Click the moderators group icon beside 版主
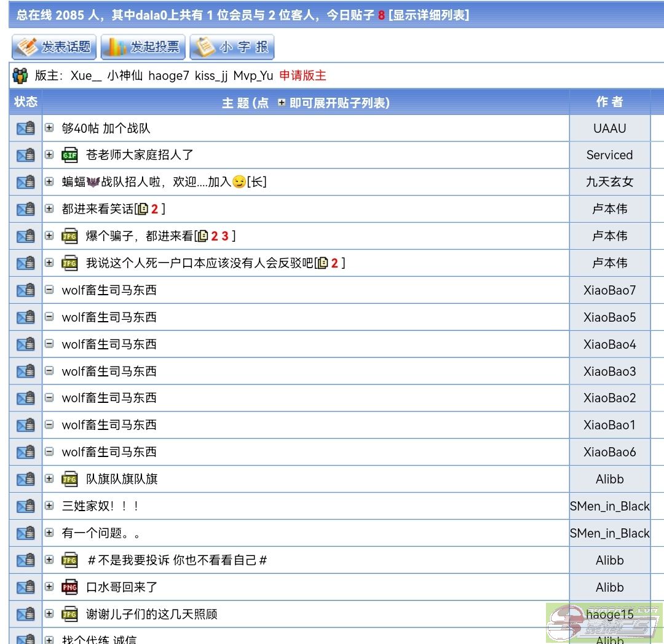Image resolution: width=664 pixels, height=644 pixels. coord(20,76)
